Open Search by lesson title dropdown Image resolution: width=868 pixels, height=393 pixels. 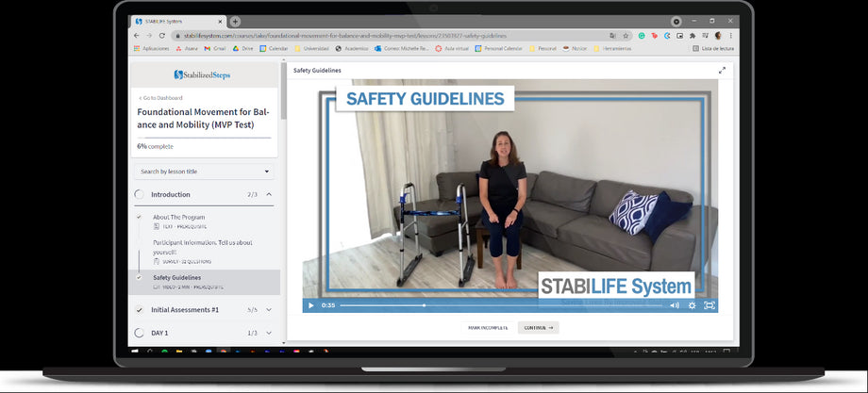coord(204,172)
